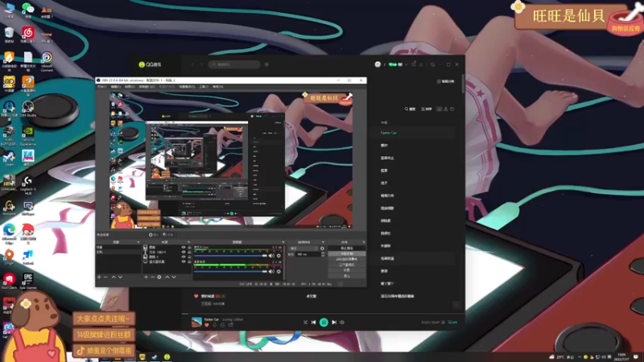Enable Studio Mode in OBS controls
644x362 pixels.
click(x=347, y=265)
